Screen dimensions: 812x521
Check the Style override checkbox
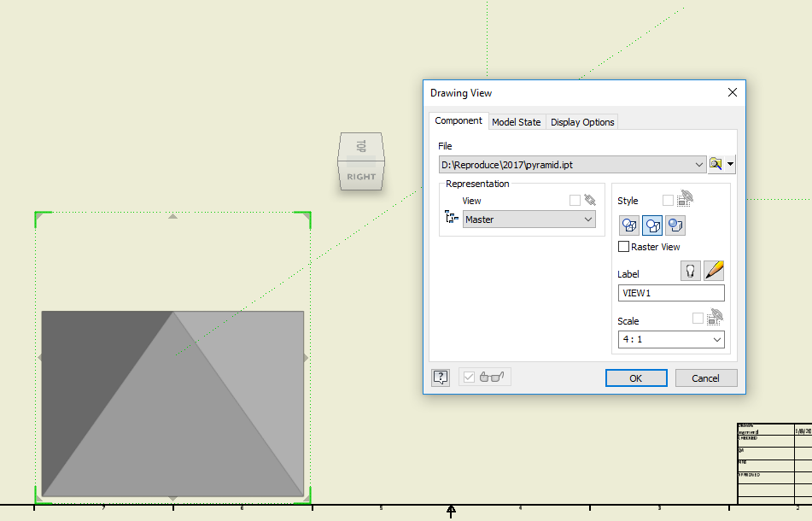click(668, 199)
